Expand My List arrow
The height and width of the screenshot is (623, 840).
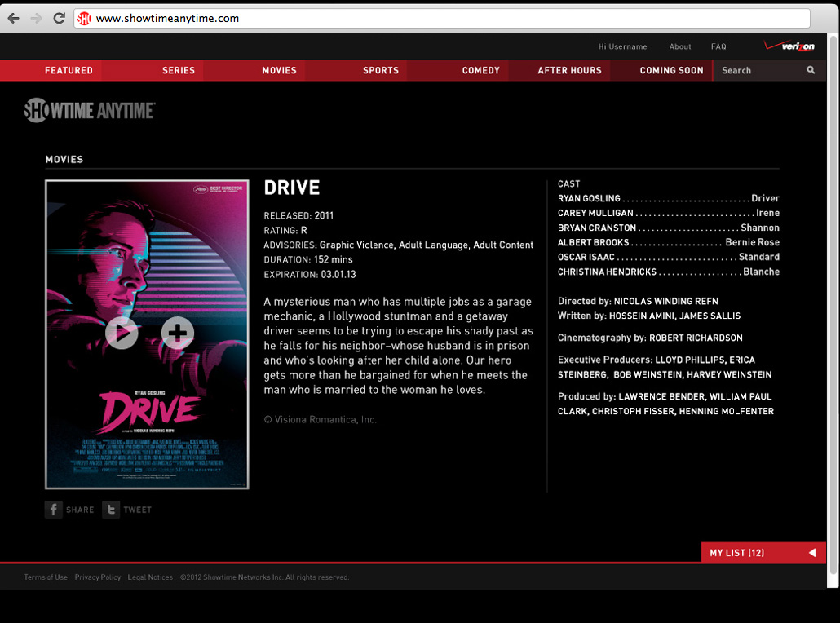click(x=812, y=552)
